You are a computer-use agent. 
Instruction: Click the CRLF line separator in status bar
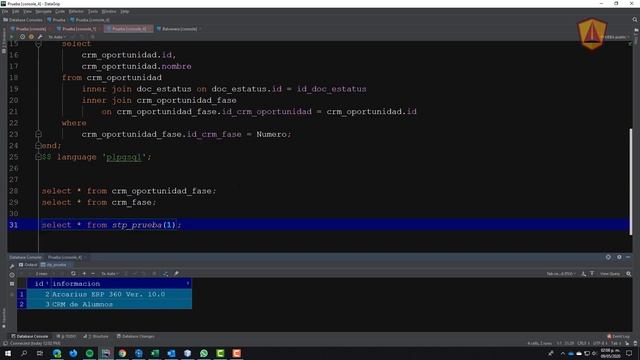click(x=584, y=343)
